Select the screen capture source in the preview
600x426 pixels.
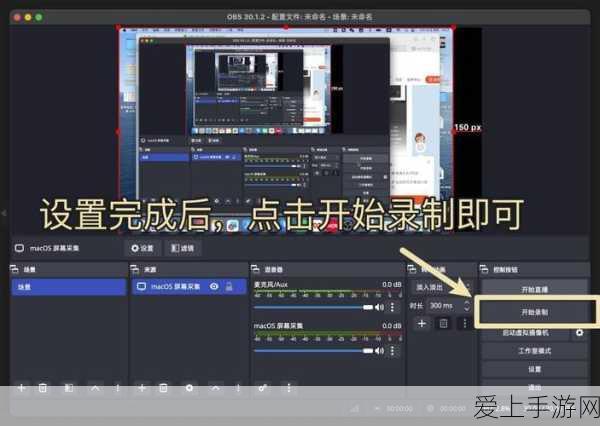[x=285, y=127]
